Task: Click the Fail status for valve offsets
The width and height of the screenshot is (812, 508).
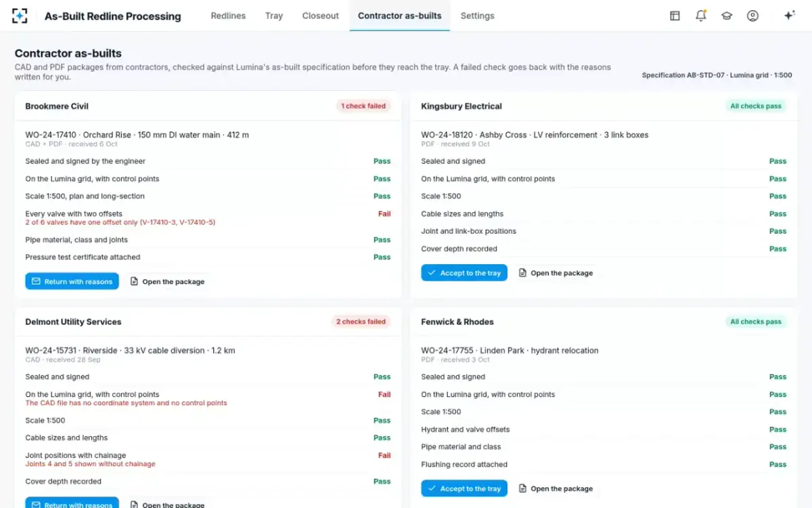Action: point(384,213)
